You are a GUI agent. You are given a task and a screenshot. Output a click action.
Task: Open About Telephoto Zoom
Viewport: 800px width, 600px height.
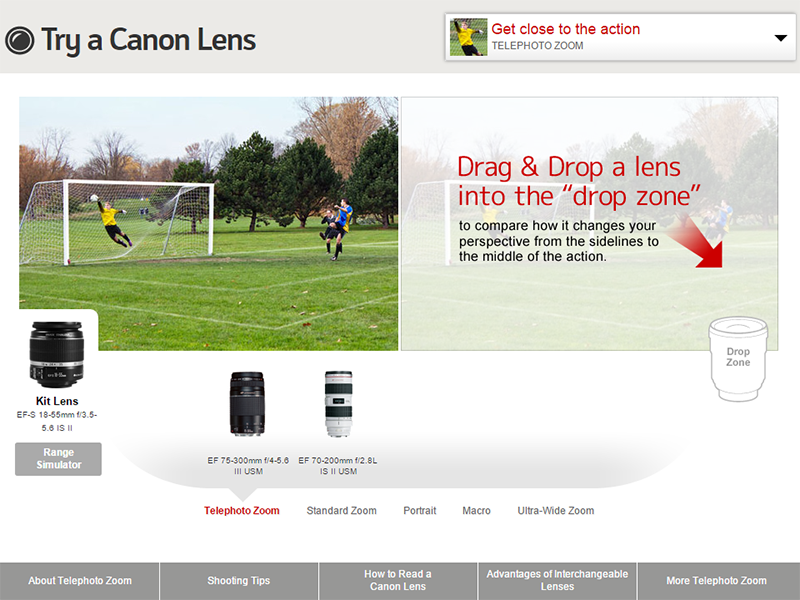click(80, 581)
